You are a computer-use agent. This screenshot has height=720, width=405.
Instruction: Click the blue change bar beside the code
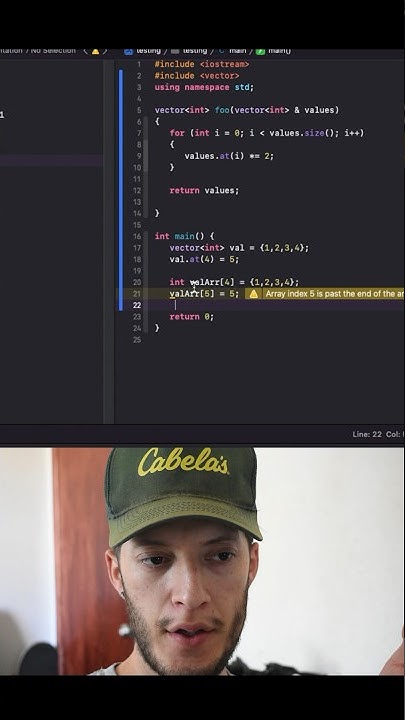click(x=121, y=190)
